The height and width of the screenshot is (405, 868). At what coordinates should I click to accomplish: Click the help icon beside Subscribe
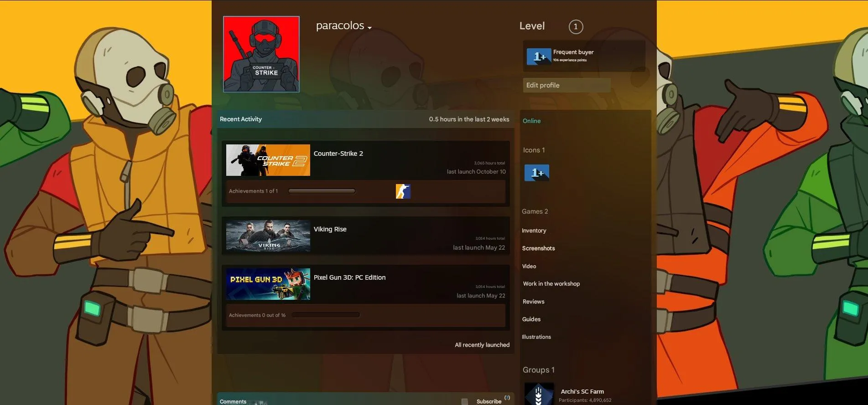507,398
